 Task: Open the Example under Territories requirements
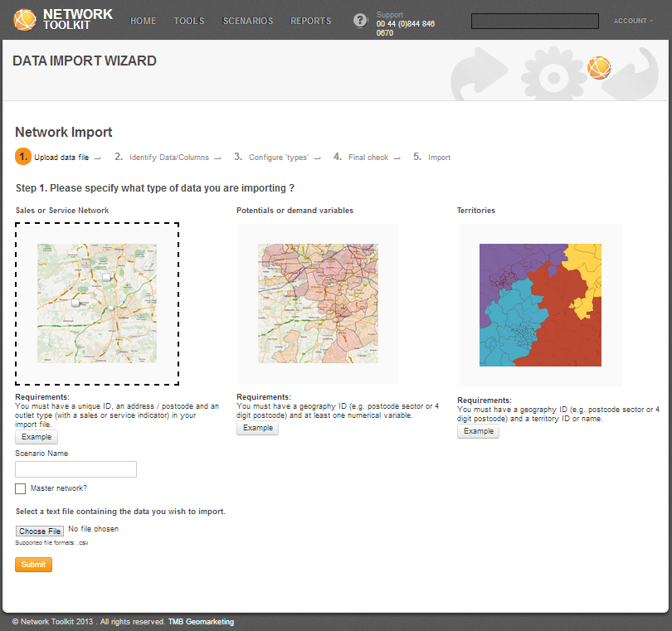tap(478, 431)
